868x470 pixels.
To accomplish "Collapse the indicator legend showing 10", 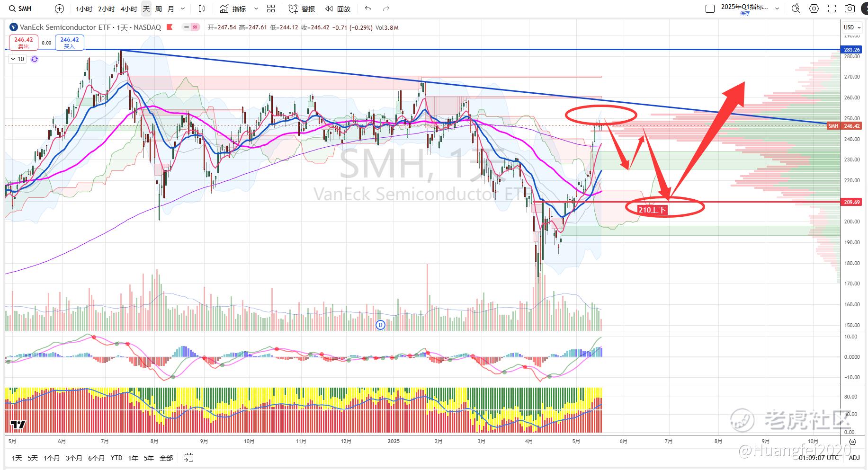I will coord(18,59).
